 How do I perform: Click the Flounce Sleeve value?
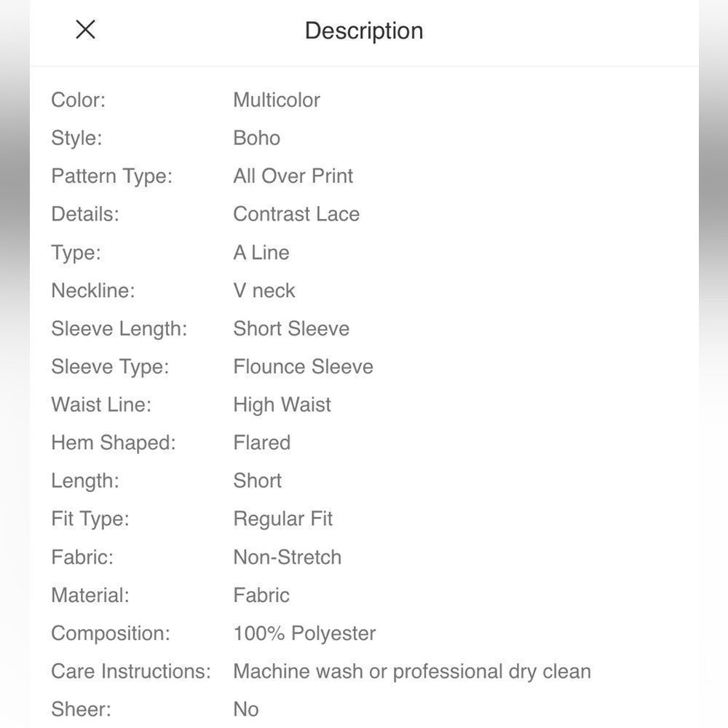[x=303, y=366]
